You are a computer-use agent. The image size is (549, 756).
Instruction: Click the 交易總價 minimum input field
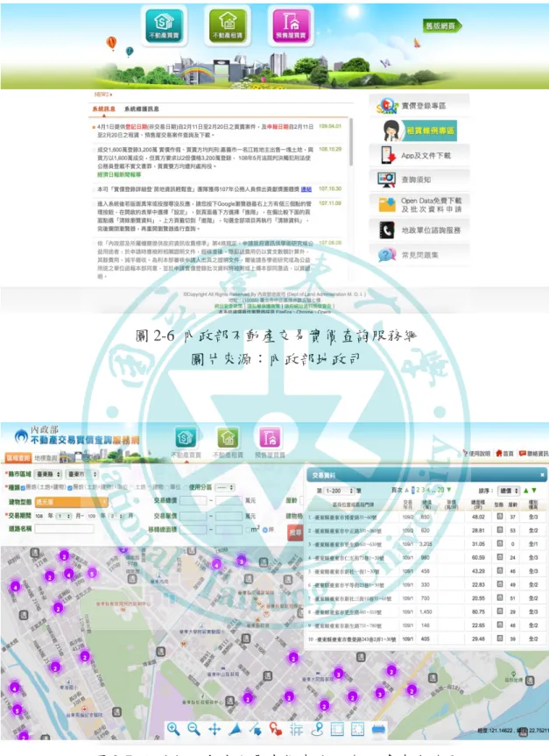pyautogui.click(x=193, y=500)
